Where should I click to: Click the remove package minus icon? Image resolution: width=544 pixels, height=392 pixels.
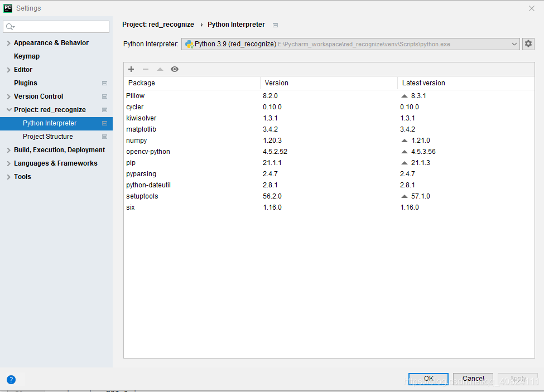pos(146,69)
